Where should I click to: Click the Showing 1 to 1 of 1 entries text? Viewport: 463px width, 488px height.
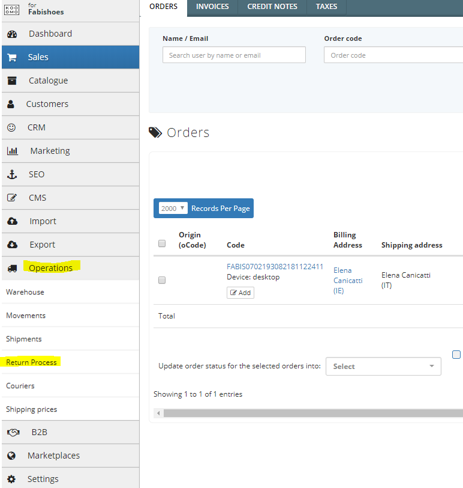pos(198,394)
